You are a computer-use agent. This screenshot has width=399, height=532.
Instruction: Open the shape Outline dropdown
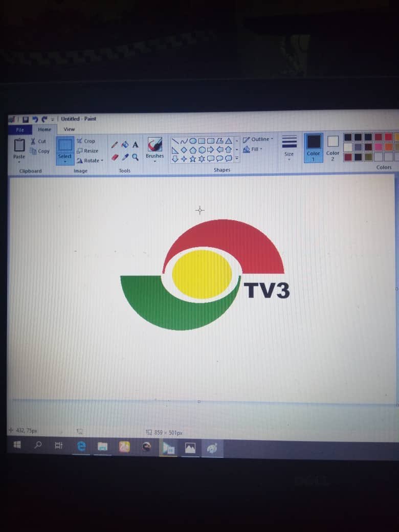coord(258,140)
